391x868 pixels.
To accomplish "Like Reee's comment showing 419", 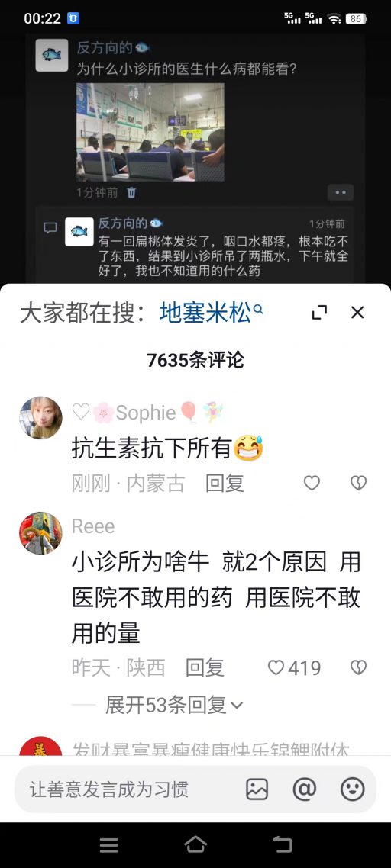I will coord(295,667).
